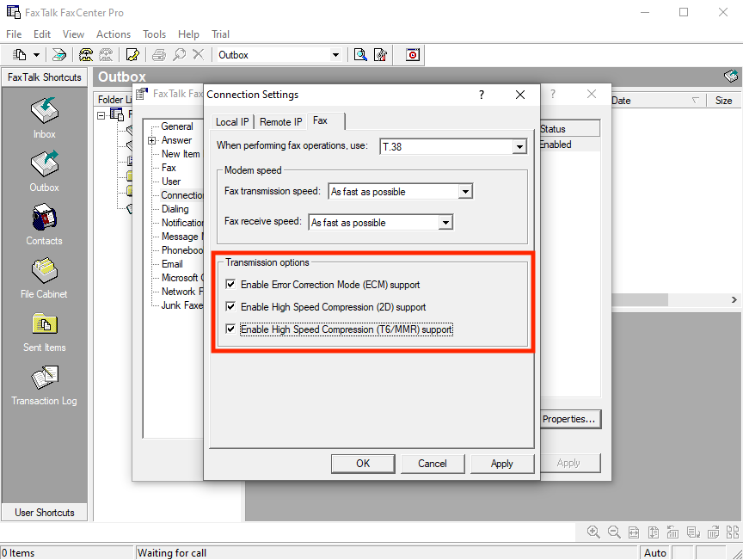Viewport: 743px width, 560px height.
Task: Open the Outbox folder dropdown in toolbar
Action: coord(335,55)
